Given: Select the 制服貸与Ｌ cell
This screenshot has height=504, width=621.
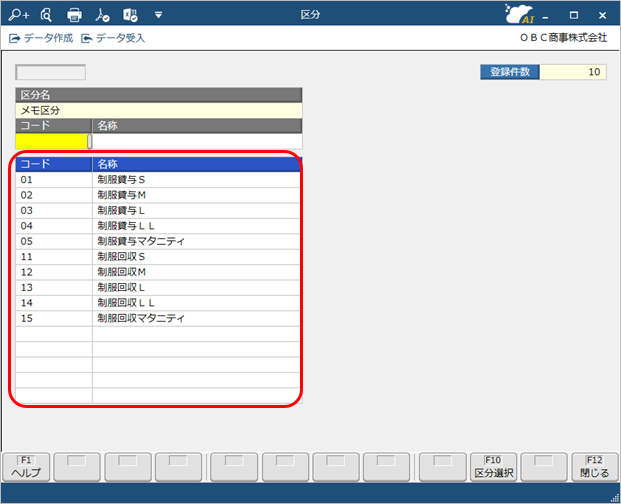Looking at the screenshot, I should pos(196,211).
